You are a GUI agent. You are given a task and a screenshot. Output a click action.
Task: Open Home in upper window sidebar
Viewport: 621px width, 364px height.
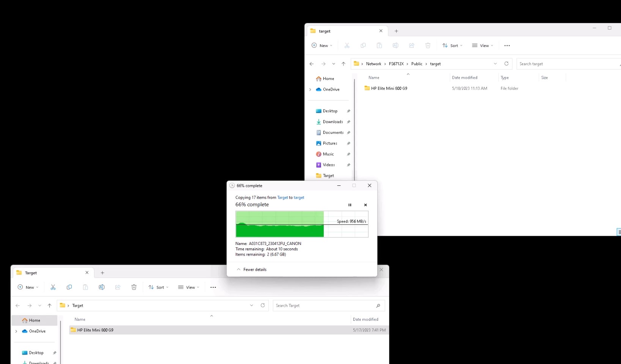pyautogui.click(x=329, y=79)
